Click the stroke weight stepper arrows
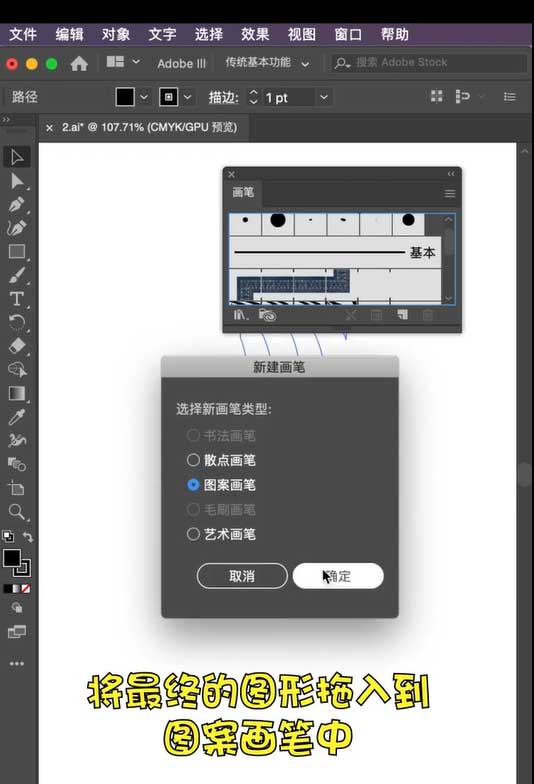The image size is (534, 784). pyautogui.click(x=254, y=97)
